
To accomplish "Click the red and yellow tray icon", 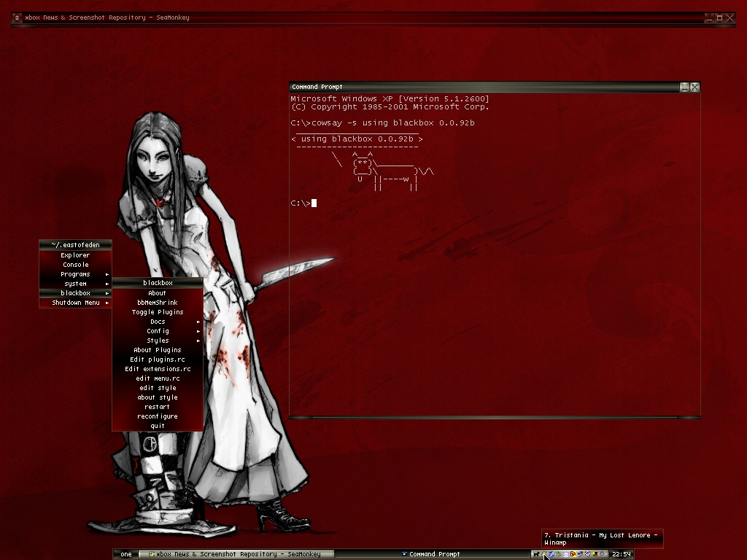I will (573, 554).
